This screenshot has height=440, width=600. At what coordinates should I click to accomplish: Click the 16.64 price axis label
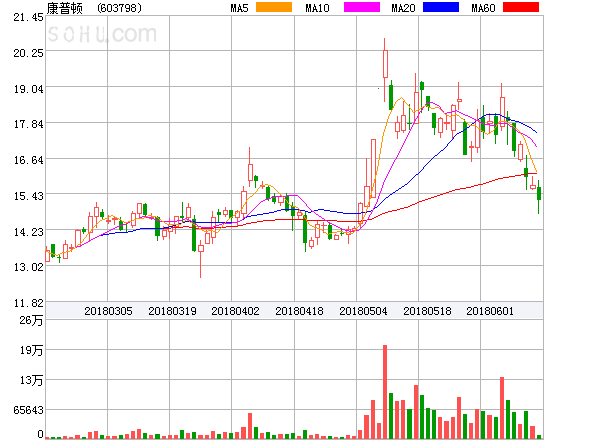pyautogui.click(x=28, y=160)
